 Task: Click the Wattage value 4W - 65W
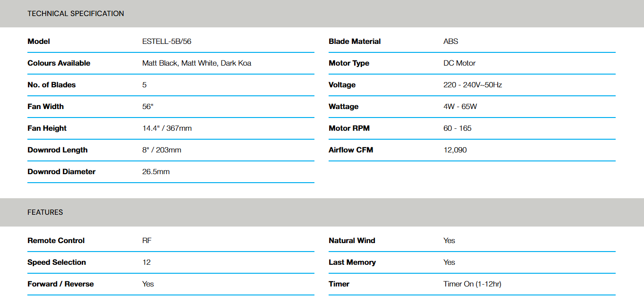tap(460, 107)
